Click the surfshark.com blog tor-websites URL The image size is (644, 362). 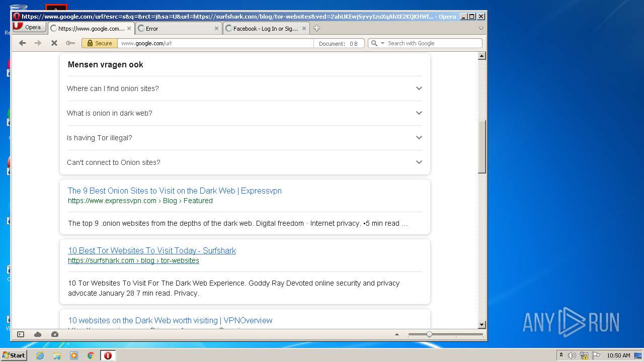click(133, 260)
